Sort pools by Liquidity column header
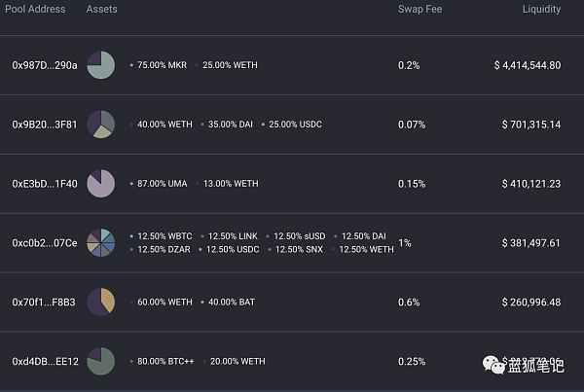 tap(541, 10)
